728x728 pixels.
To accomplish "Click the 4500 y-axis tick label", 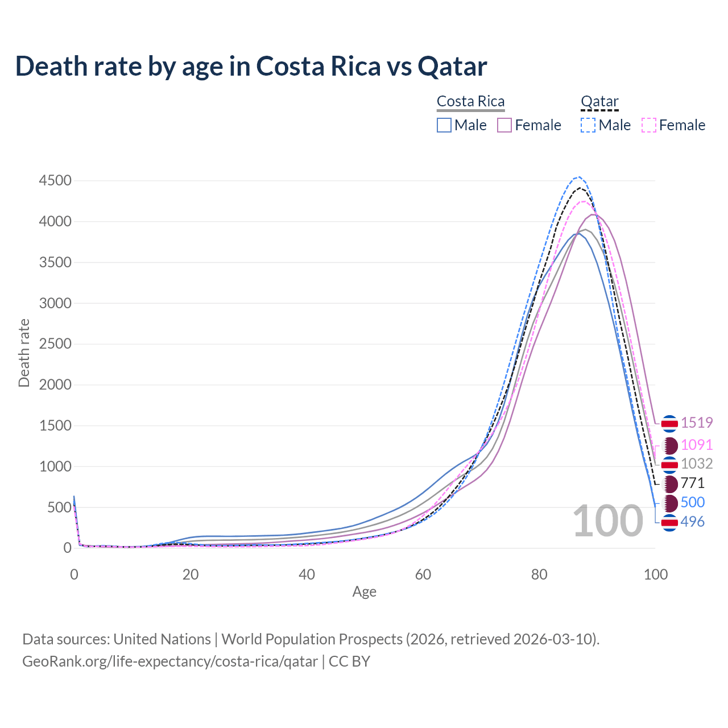I will click(55, 181).
